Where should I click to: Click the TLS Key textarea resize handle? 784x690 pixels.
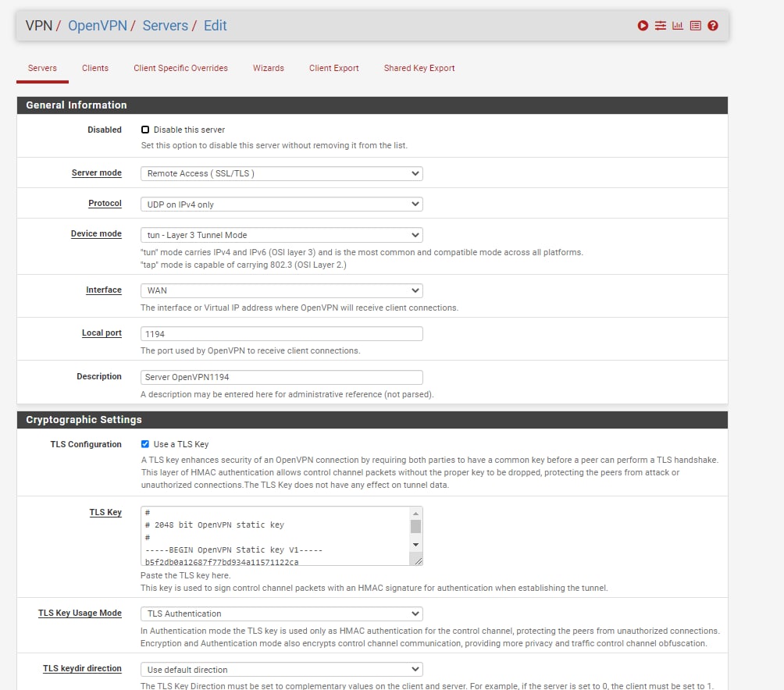point(419,561)
